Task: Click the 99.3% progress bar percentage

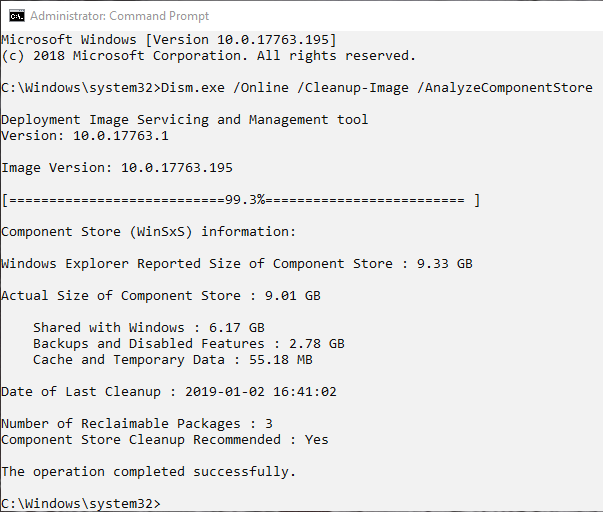Action: pos(245,200)
